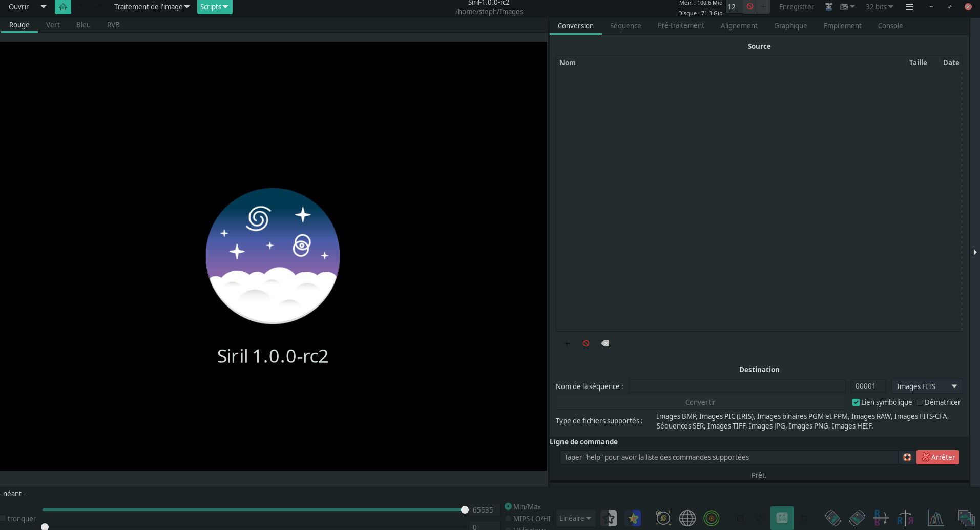Mirror image vertically R icon

pyautogui.click(x=881, y=518)
